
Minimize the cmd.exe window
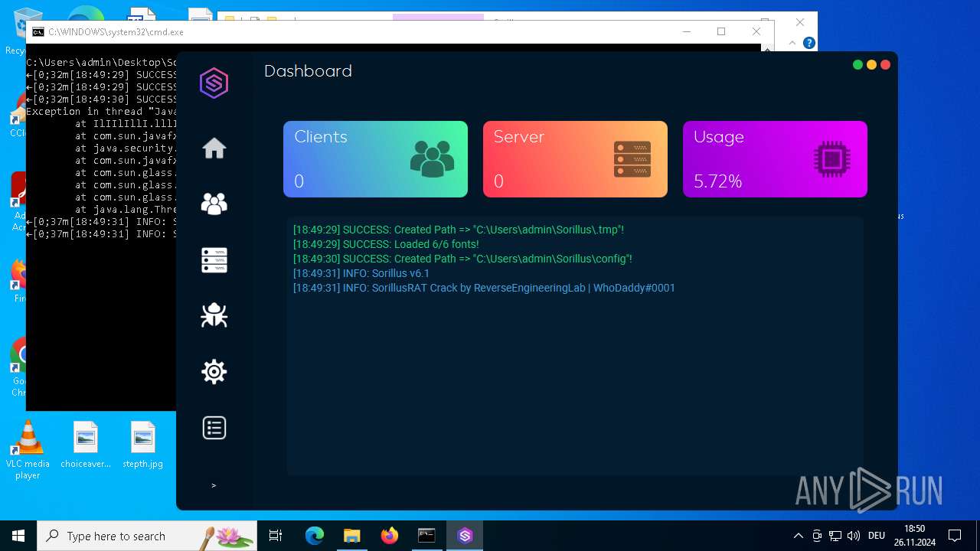coord(686,31)
